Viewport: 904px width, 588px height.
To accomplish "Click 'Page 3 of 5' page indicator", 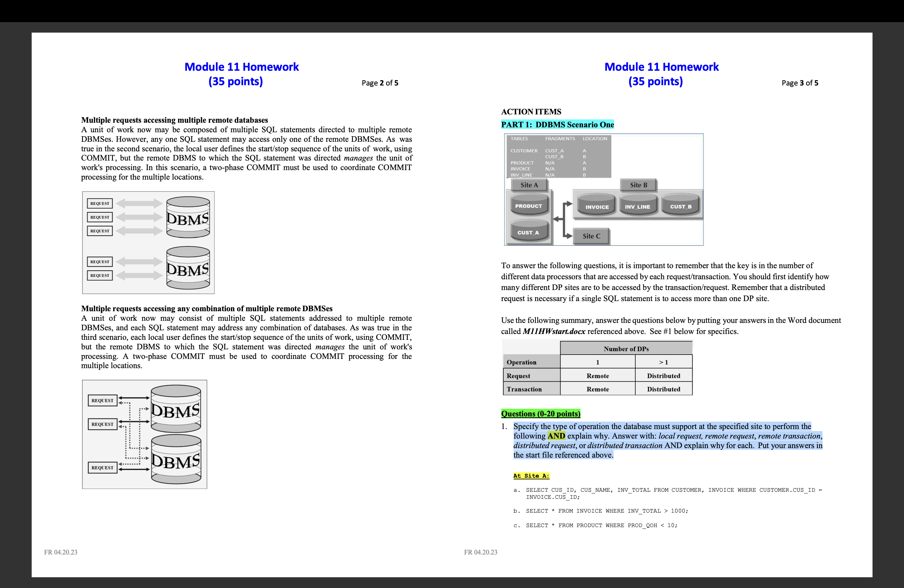I will pyautogui.click(x=799, y=83).
